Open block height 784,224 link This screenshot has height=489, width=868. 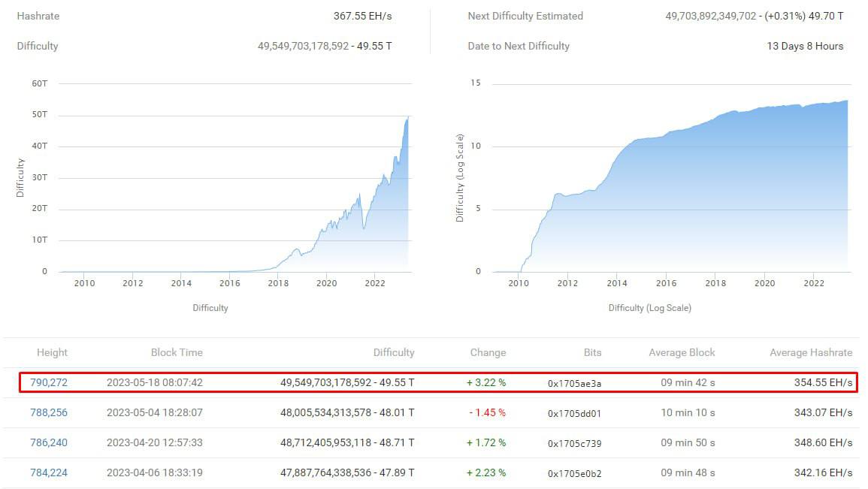[x=49, y=473]
